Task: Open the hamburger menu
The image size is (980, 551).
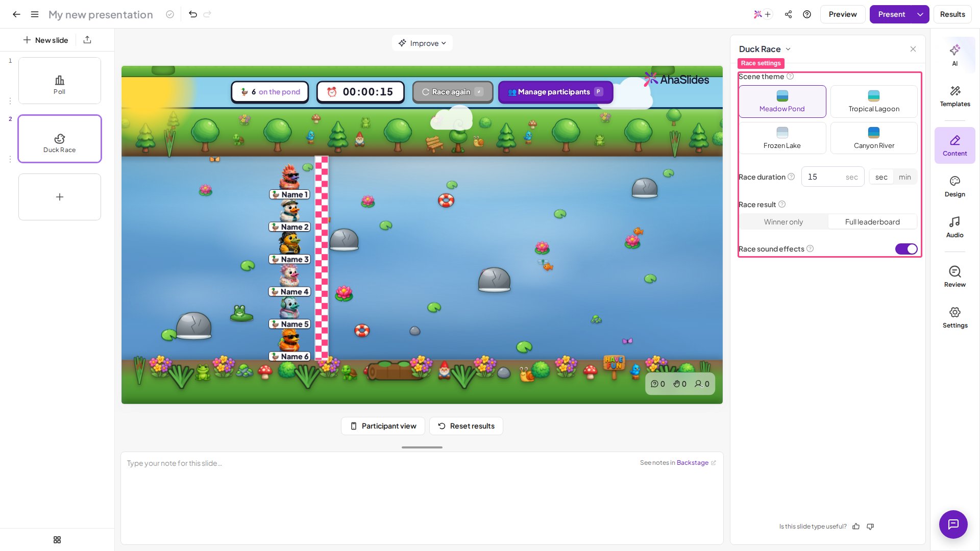Action: click(x=35, y=14)
